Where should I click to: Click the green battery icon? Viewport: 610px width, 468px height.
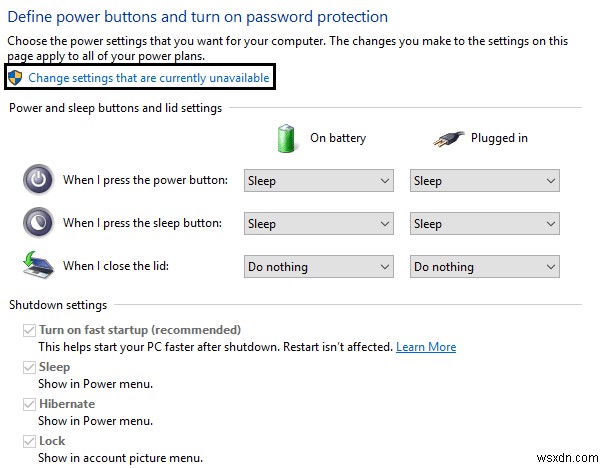[286, 138]
